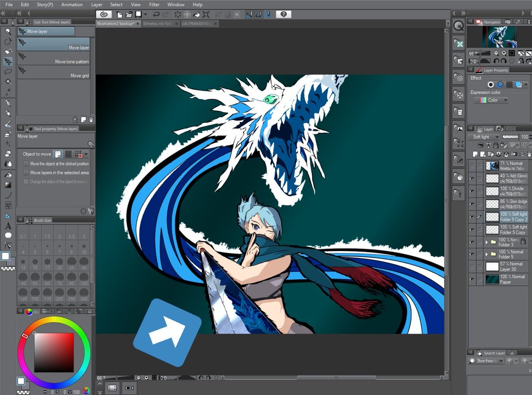
Task: Select the Eyedropper tool
Action: (8, 92)
